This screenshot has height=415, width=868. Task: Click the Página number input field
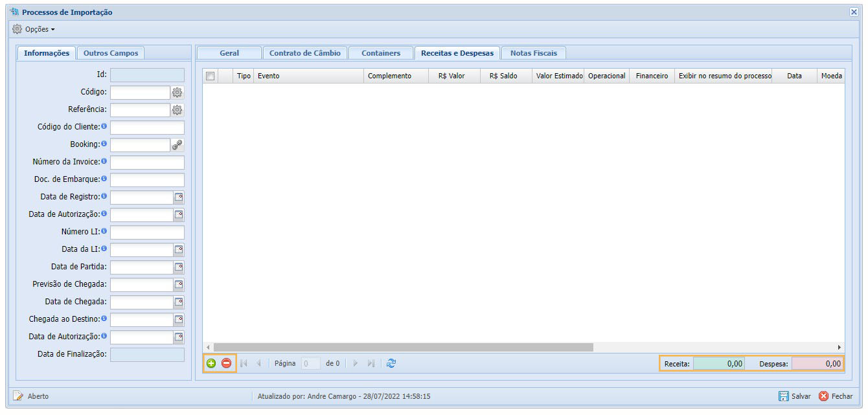(310, 363)
